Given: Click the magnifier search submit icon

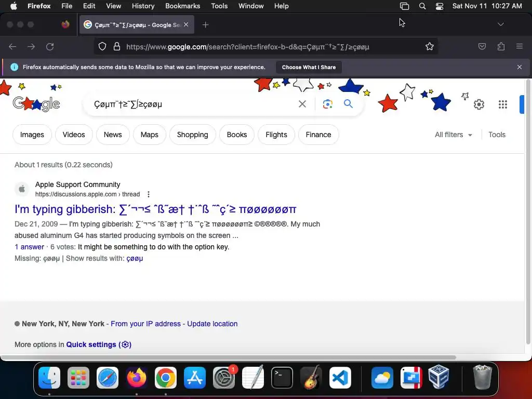Looking at the screenshot, I should coord(348,104).
